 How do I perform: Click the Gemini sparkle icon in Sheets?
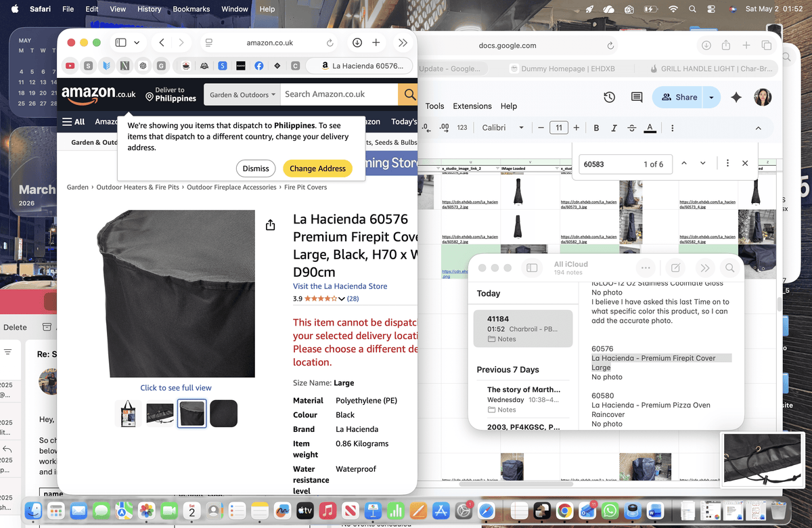coord(736,97)
